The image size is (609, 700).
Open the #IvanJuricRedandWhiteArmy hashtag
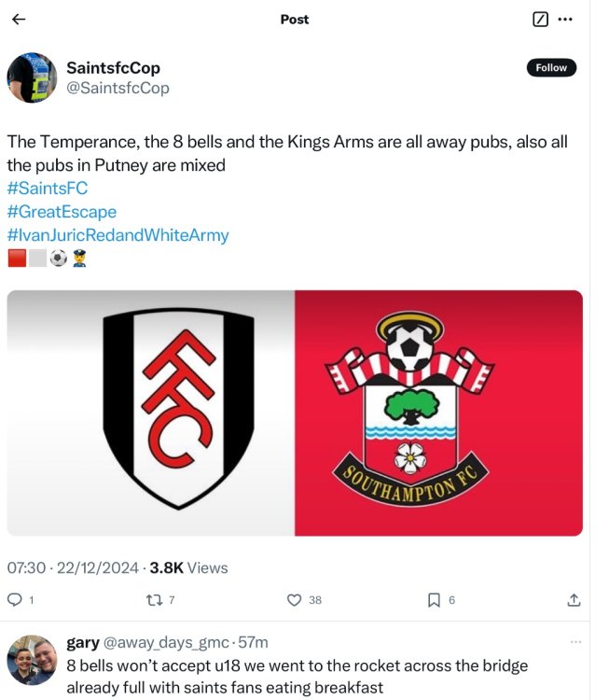point(118,235)
